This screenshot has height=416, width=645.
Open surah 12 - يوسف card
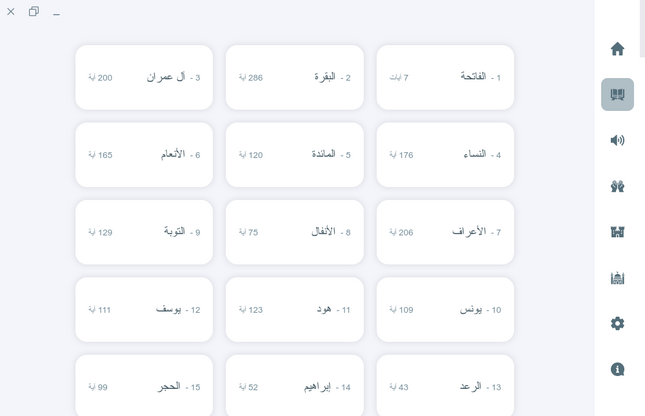click(144, 310)
